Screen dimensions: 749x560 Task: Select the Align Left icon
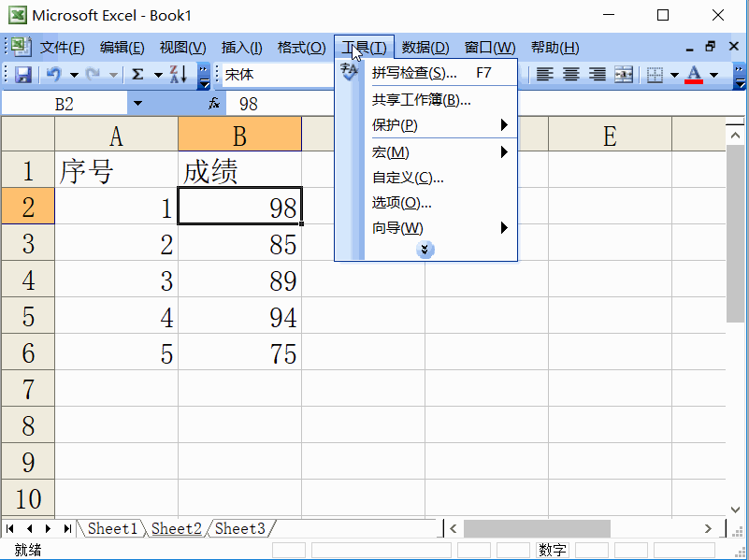pos(544,74)
